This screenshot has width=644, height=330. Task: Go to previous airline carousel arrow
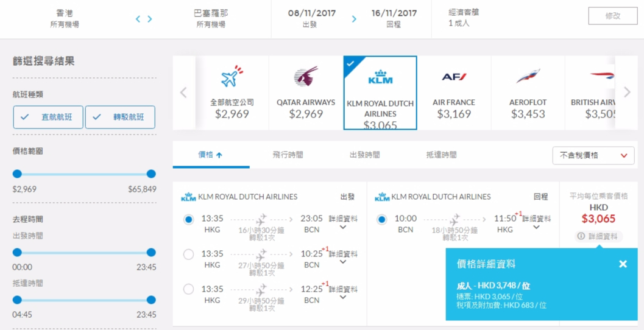click(183, 93)
